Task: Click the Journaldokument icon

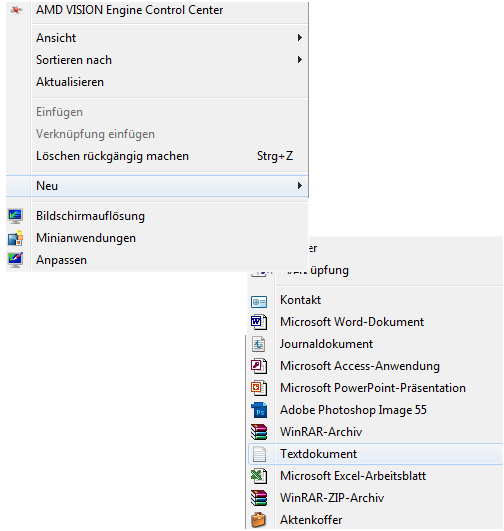Action: click(x=259, y=344)
